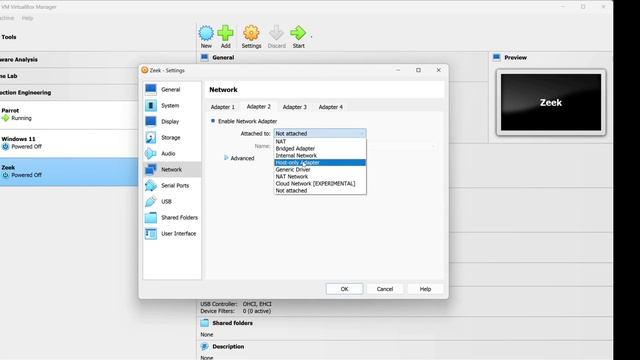The width and height of the screenshot is (640, 360).
Task: Click OK in Zeek Settings
Action: click(344, 289)
